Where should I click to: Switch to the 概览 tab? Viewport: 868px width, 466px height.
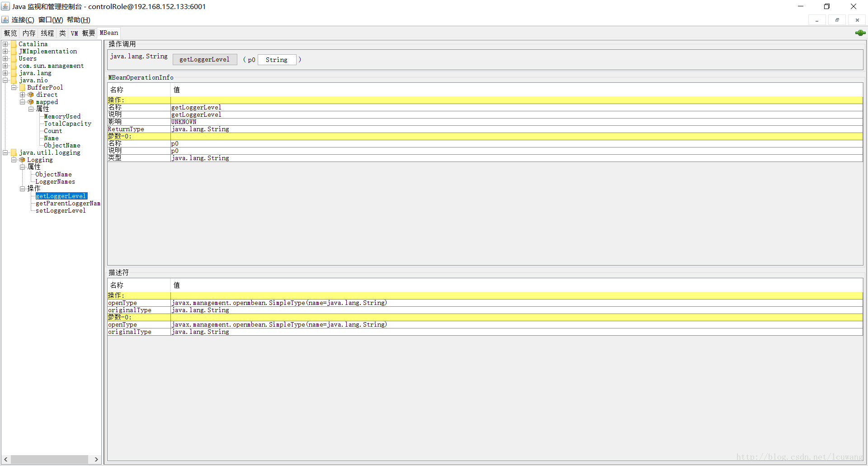pyautogui.click(x=10, y=33)
